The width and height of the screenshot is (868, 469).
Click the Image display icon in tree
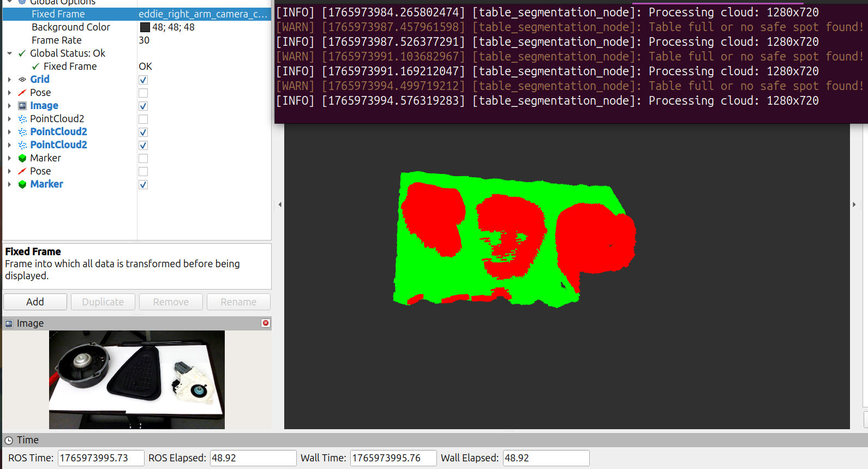click(x=22, y=106)
